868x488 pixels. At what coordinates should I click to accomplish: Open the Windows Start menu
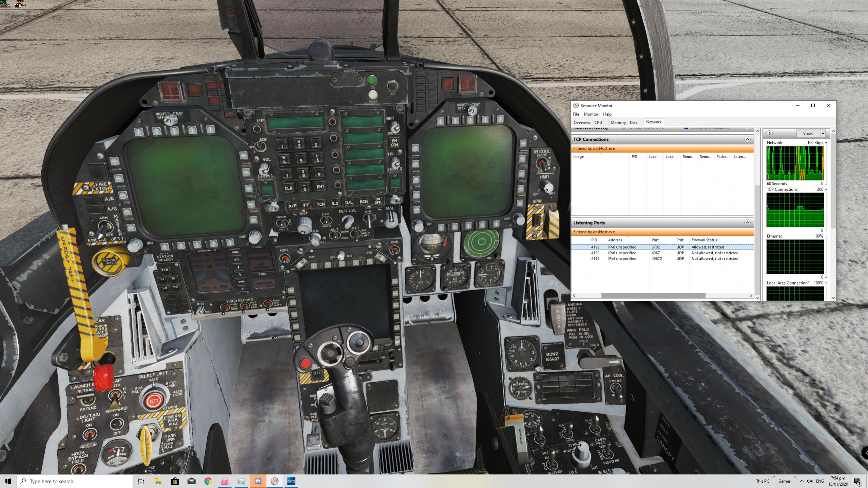coord(8,481)
